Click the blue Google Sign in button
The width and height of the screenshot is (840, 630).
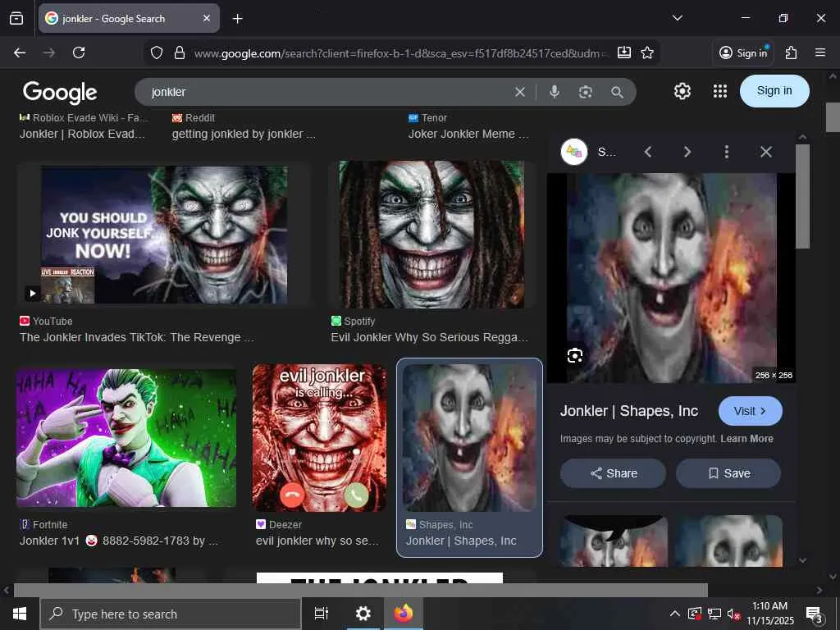[774, 90]
